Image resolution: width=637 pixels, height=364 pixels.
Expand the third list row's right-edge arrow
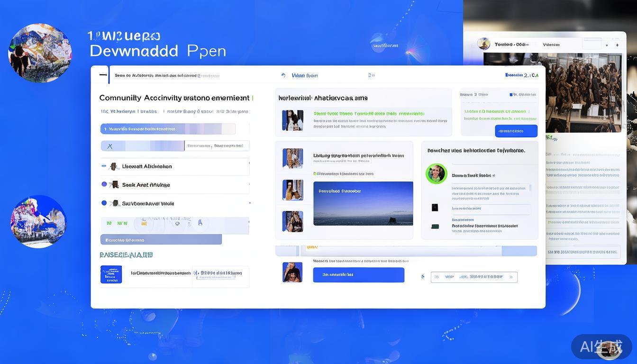tap(249, 203)
